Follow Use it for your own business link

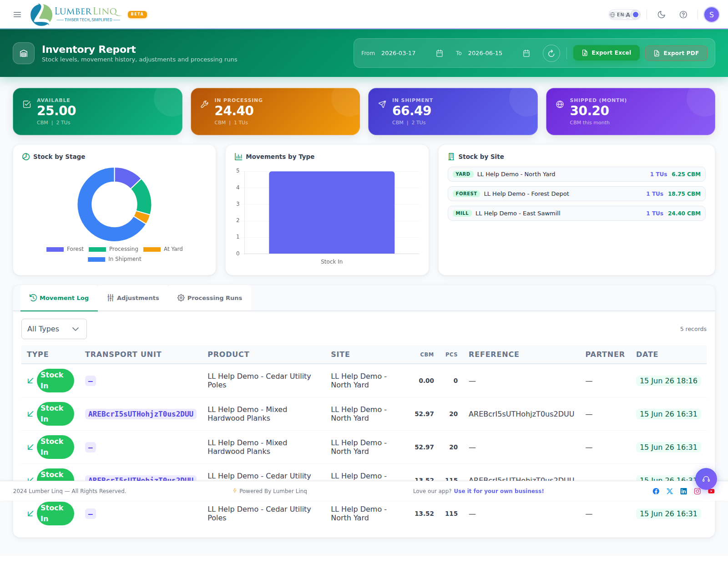pyautogui.click(x=499, y=491)
